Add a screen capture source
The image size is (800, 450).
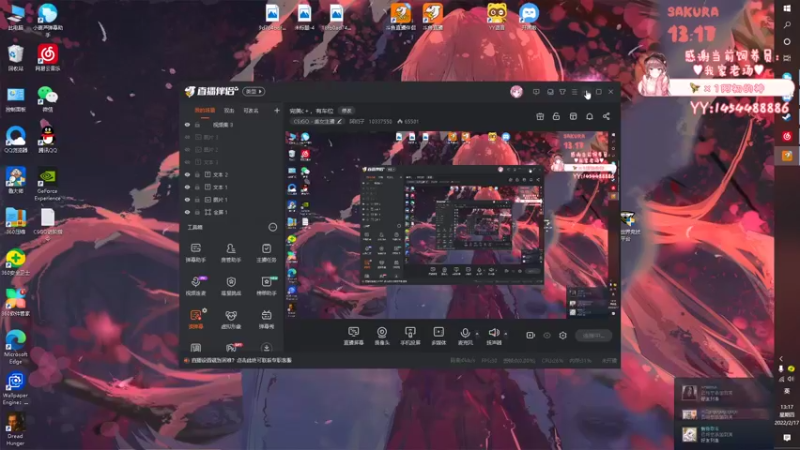(x=354, y=336)
